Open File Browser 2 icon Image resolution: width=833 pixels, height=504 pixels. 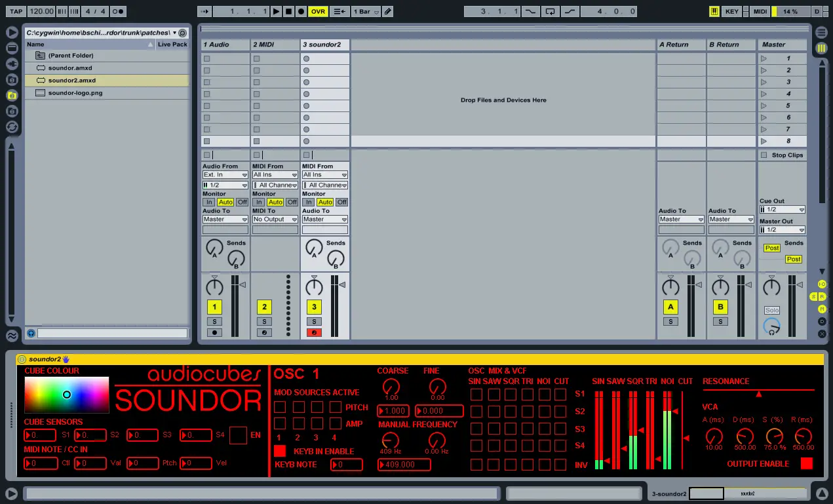pos(12,95)
